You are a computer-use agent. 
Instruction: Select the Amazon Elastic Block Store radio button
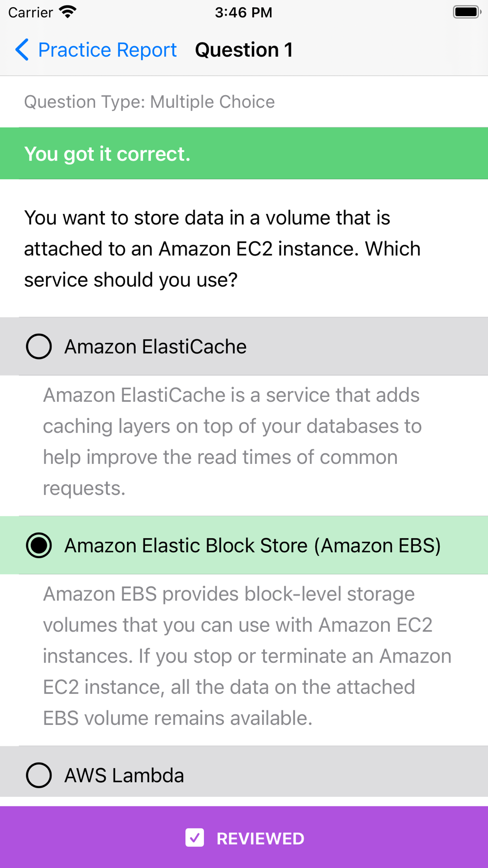coord(39,545)
